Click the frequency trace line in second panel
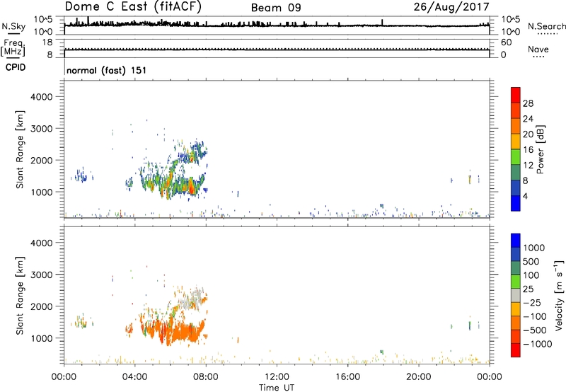 [x=277, y=50]
